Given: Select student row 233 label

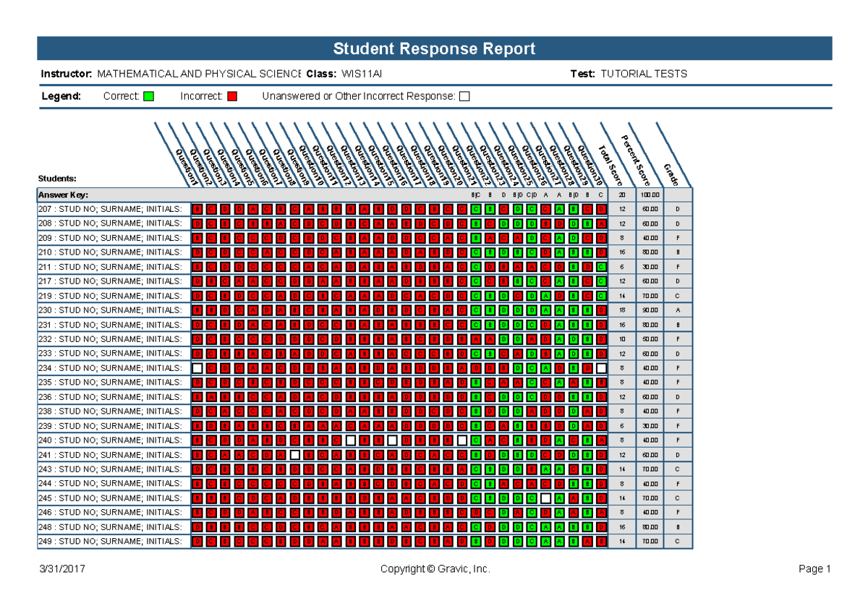Looking at the screenshot, I should tap(110, 354).
